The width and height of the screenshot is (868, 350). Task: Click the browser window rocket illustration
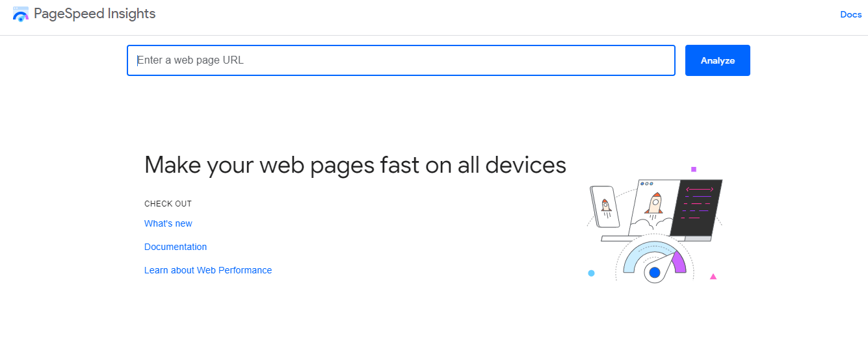click(x=654, y=206)
